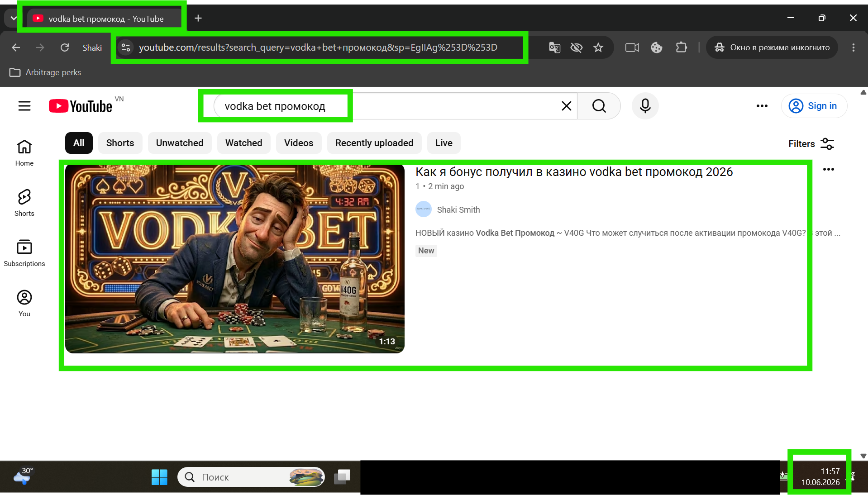The width and height of the screenshot is (868, 495).
Task: Open the video titled 'Как я бонус получил'
Action: pyautogui.click(x=574, y=172)
